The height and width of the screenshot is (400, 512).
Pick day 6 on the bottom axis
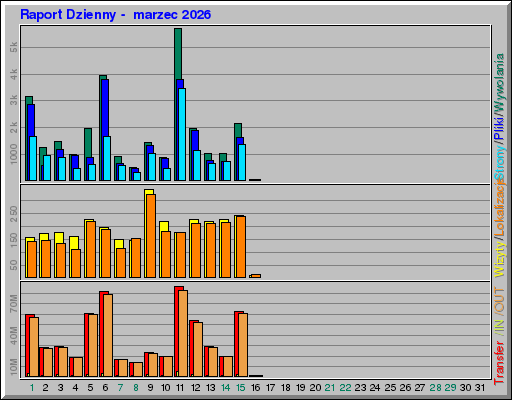click(x=105, y=388)
